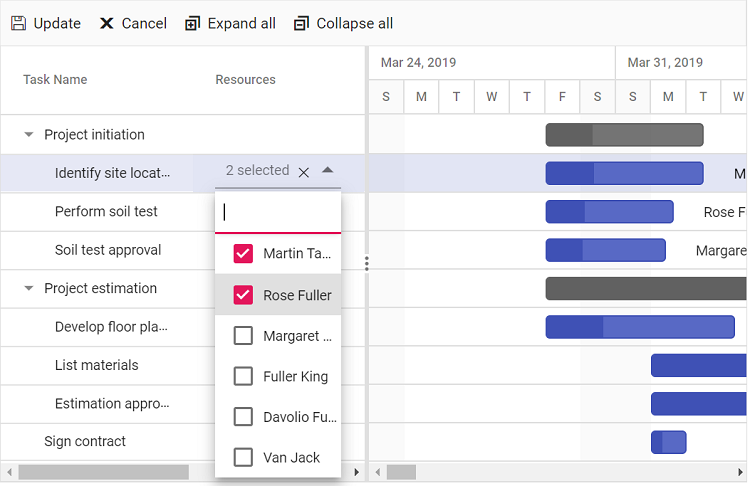Click the grid horizontal scrollbar thumb
750x486 pixels.
coord(104,472)
